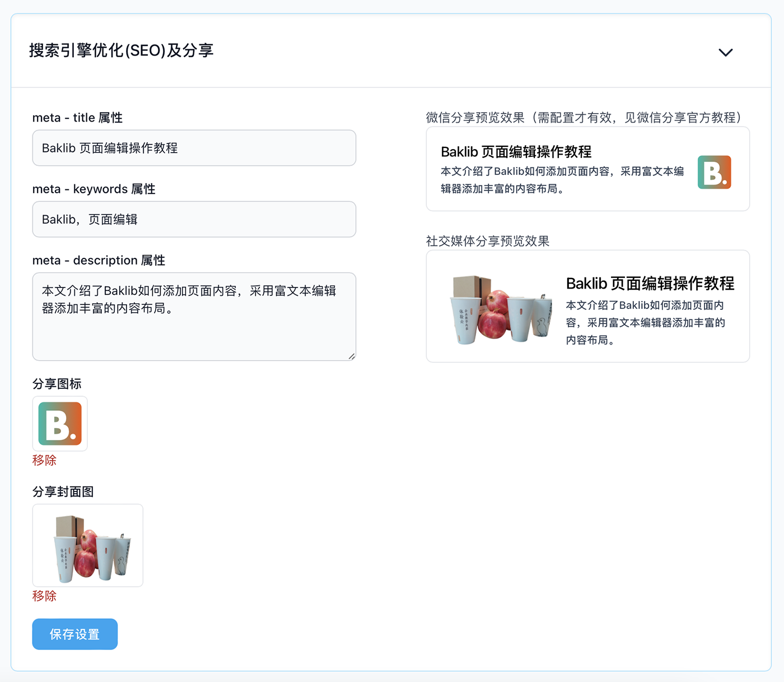The height and width of the screenshot is (682, 784).
Task: Click the Baklib logo under 分享图标
Action: click(x=59, y=424)
